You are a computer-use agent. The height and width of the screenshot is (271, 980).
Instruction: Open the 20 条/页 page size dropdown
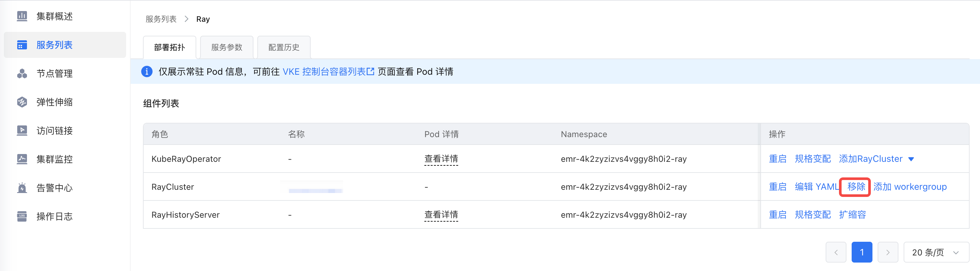pyautogui.click(x=935, y=252)
